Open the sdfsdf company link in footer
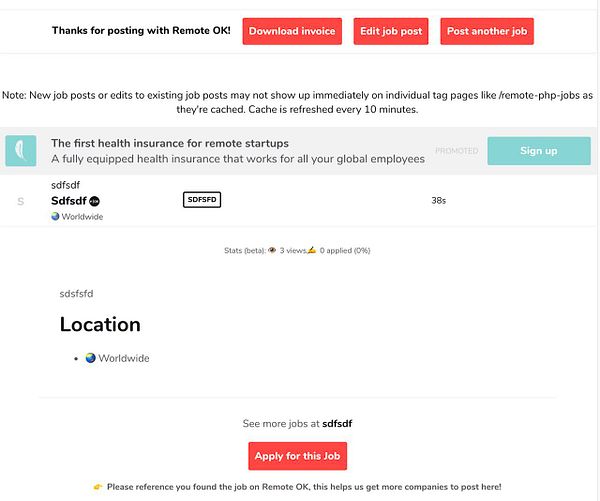 tap(337, 423)
